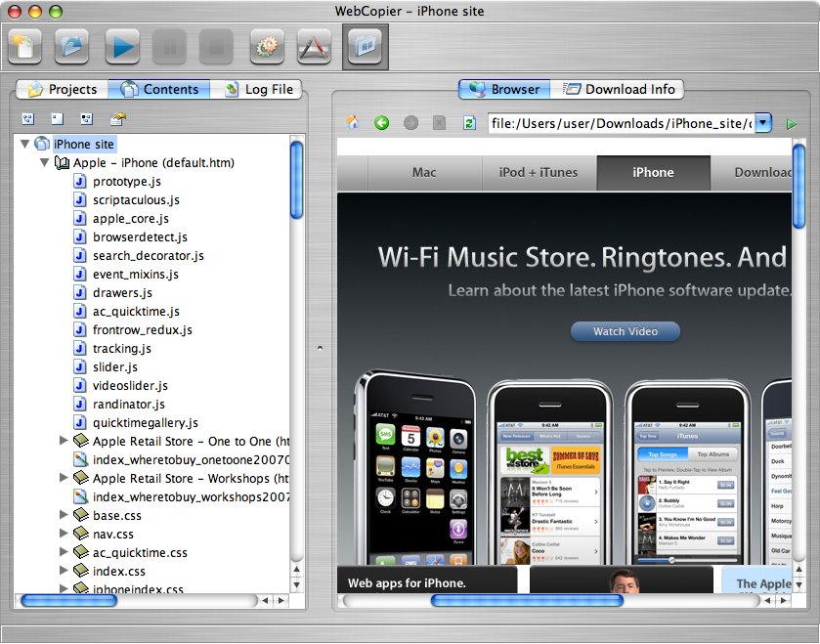Switch to the Log File tab

point(259,89)
